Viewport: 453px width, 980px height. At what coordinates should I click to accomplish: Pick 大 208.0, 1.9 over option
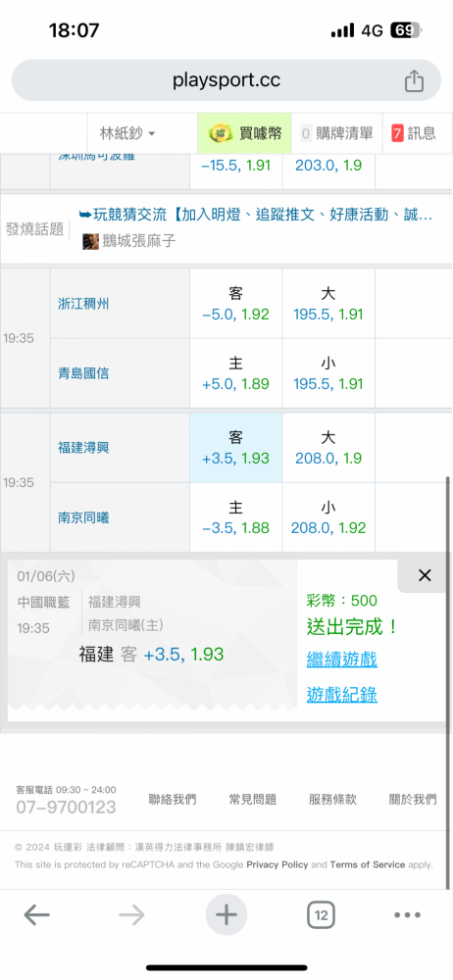[x=328, y=448]
